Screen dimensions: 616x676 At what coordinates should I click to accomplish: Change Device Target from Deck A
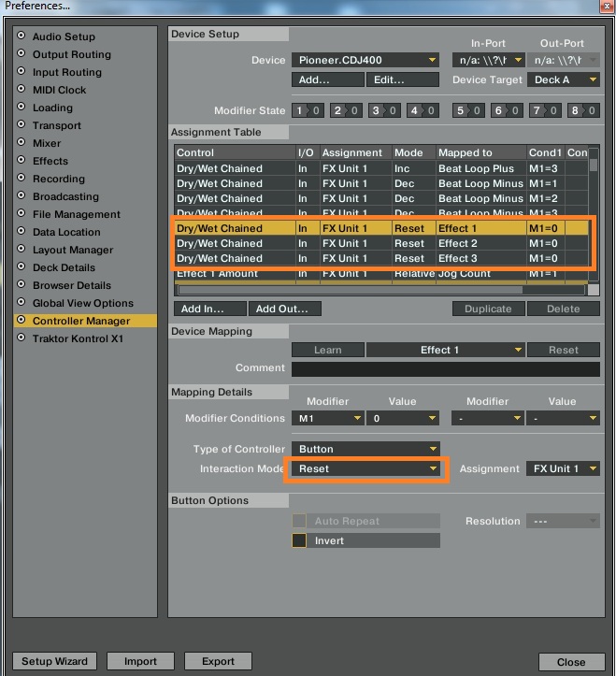[x=564, y=79]
